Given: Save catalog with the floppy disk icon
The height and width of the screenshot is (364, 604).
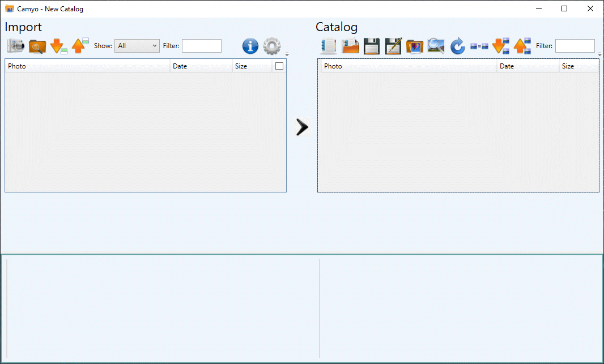Looking at the screenshot, I should [372, 46].
